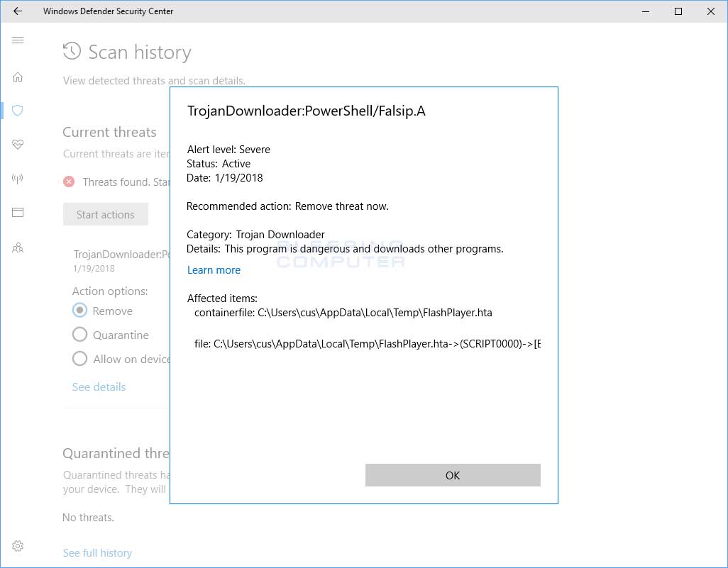Open Device performance & health heart icon

[x=18, y=145]
